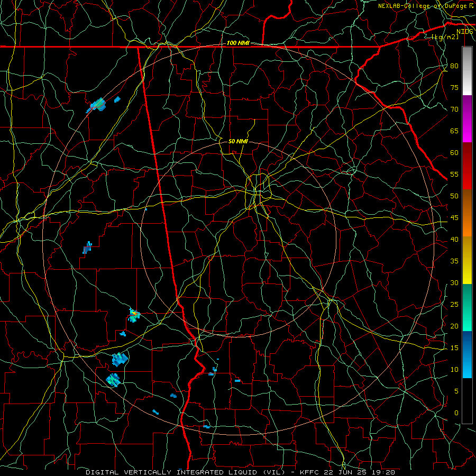The width and height of the screenshot is (476, 476).
Task: Select the blue segment of color scale
Action: click(x=467, y=354)
